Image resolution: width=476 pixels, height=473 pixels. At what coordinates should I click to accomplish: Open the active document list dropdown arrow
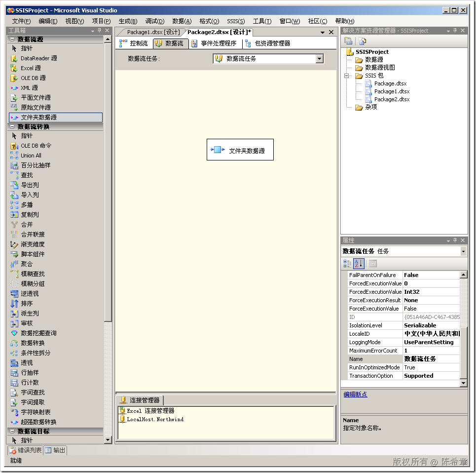point(323,32)
